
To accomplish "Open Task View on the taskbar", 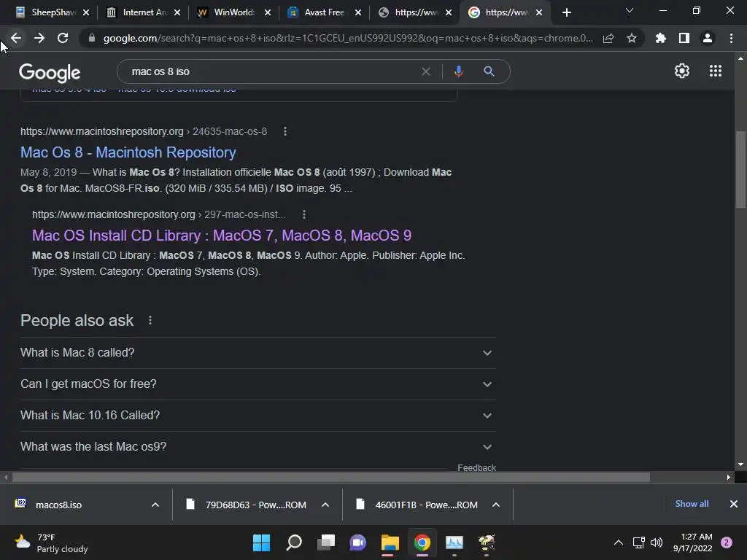I will (326, 542).
